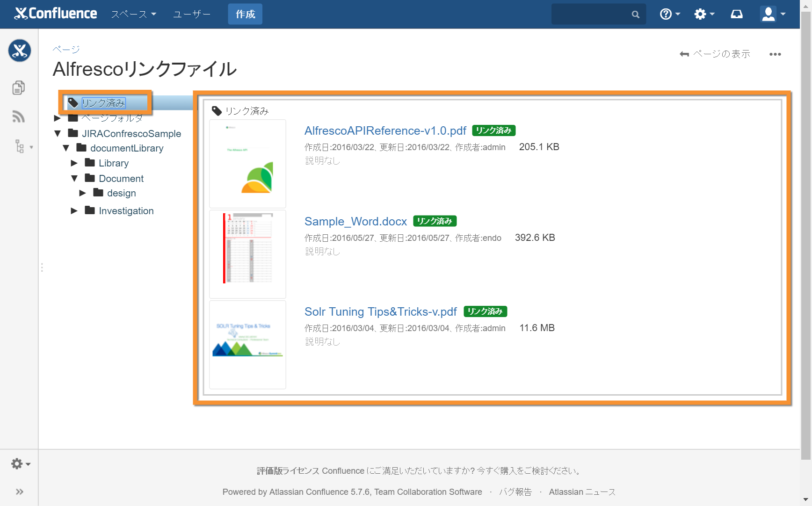812x506 pixels.
Task: Click ページの表示 view page button
Action: tap(715, 54)
